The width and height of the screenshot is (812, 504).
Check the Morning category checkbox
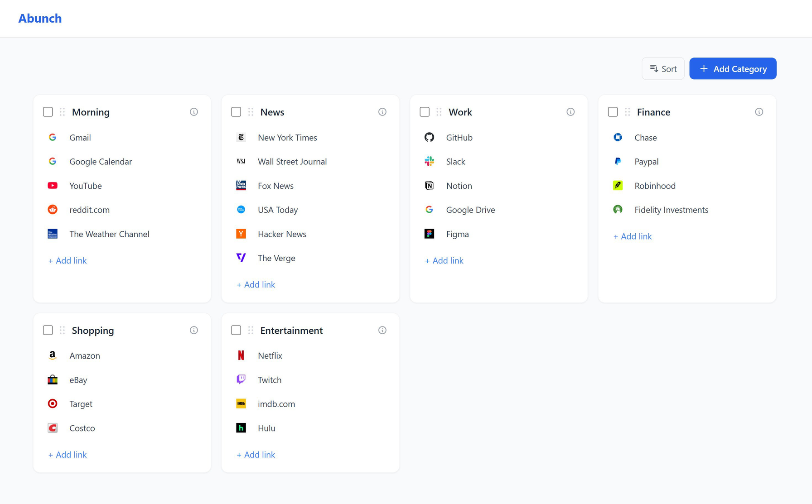[x=48, y=112]
